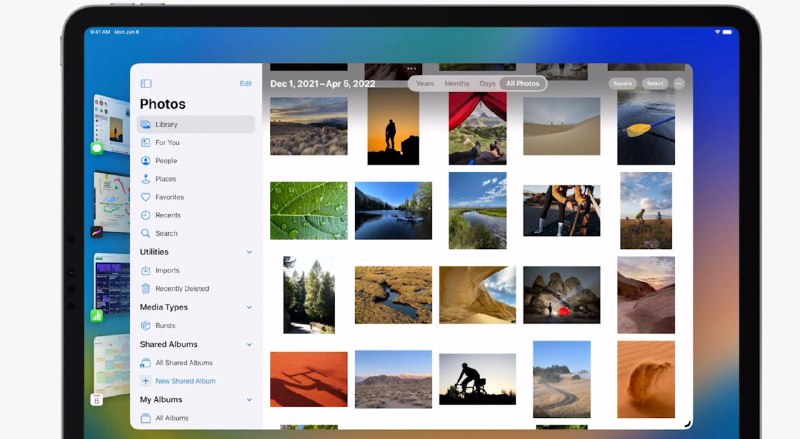Click the Edit sidebar button
Image resolution: width=800 pixels, height=439 pixels.
click(x=246, y=83)
